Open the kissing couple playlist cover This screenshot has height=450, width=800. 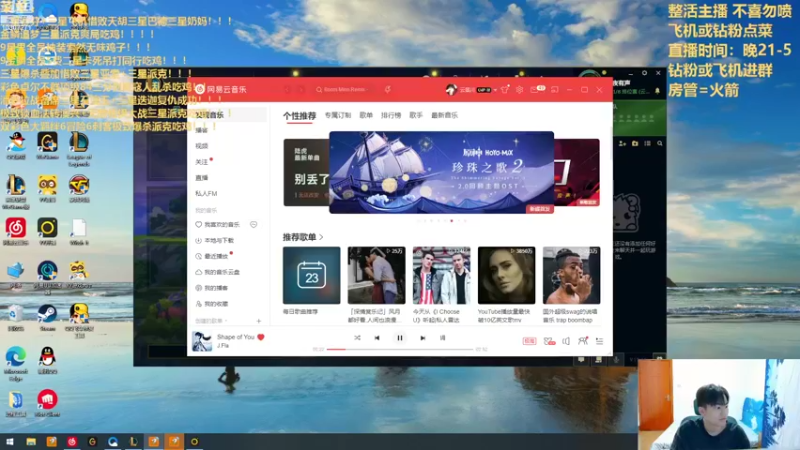click(x=377, y=276)
